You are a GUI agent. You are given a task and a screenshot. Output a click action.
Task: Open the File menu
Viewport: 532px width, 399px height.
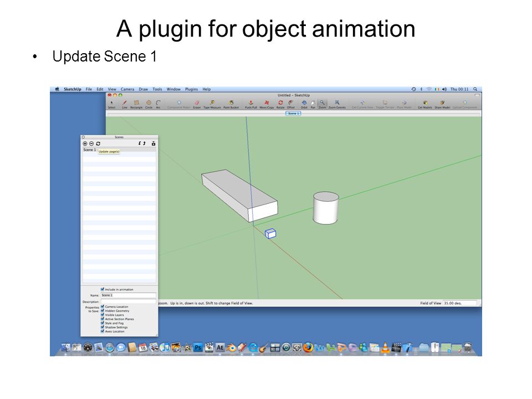coord(89,89)
